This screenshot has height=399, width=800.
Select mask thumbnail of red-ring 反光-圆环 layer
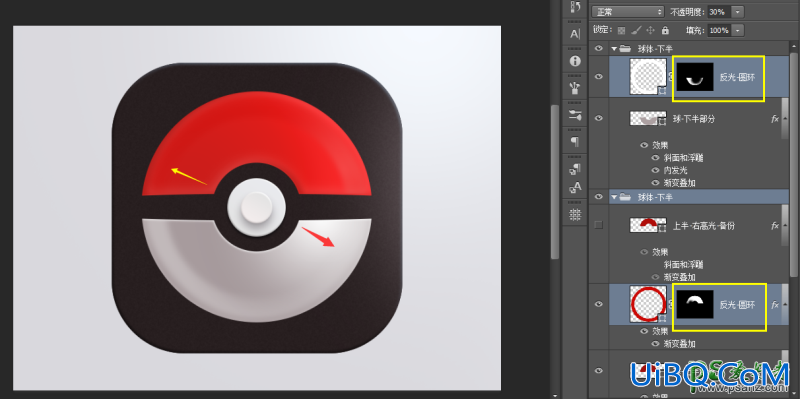pos(695,306)
